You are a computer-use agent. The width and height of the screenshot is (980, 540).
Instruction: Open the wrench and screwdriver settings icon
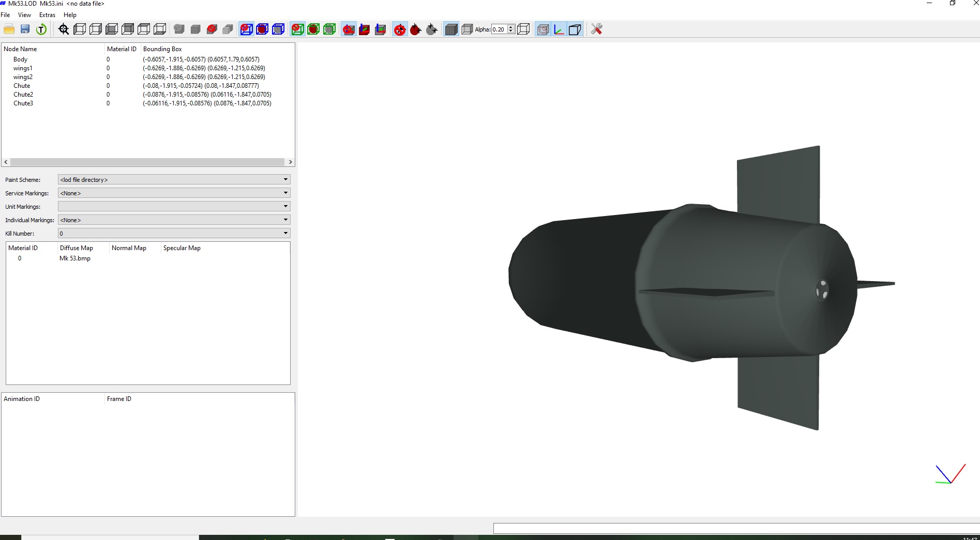(596, 29)
